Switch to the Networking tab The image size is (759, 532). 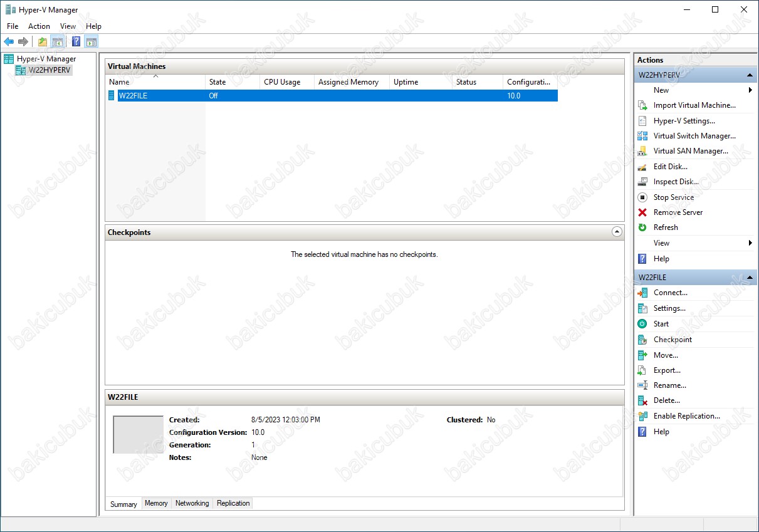(192, 503)
